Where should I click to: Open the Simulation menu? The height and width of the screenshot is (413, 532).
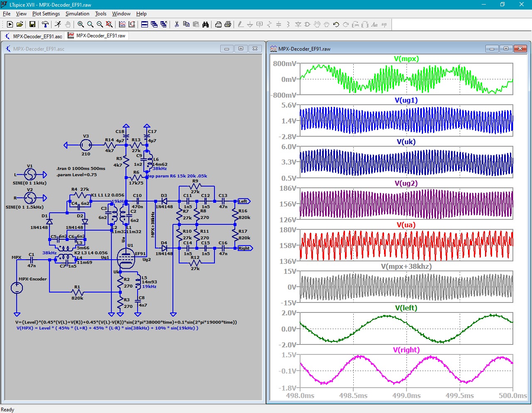click(x=77, y=14)
